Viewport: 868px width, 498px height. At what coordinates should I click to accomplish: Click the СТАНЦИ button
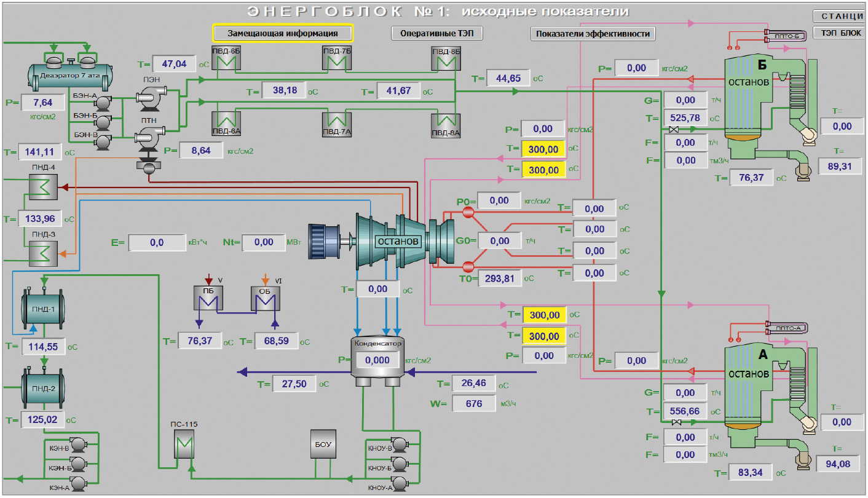pos(840,16)
